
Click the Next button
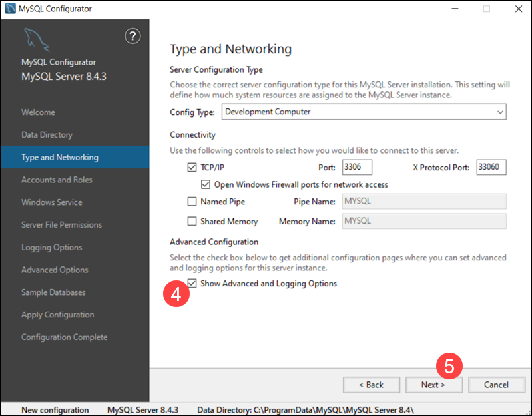pyautogui.click(x=433, y=385)
